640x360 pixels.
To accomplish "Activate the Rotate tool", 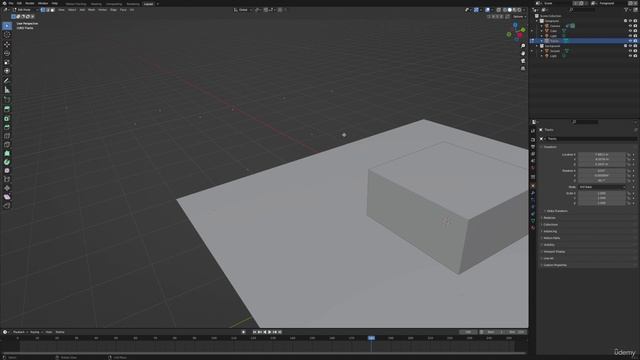I will 7,53.
